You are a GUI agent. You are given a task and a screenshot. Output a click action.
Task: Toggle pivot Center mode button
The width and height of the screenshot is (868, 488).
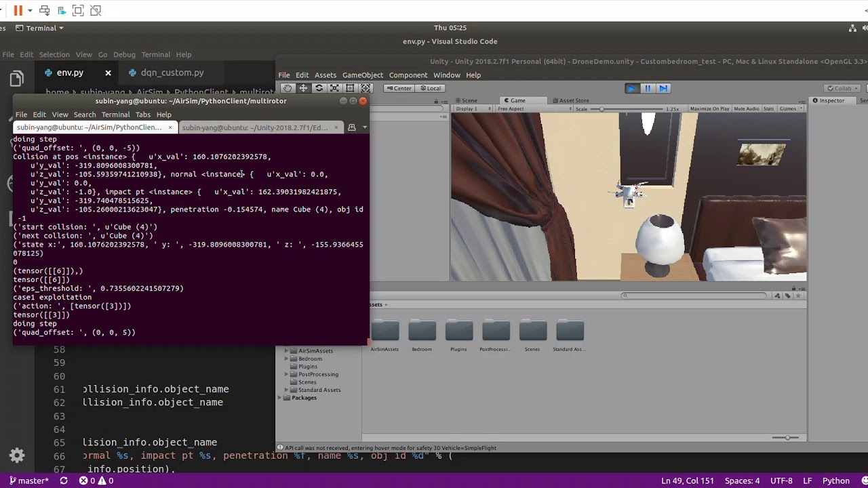pyautogui.click(x=399, y=88)
